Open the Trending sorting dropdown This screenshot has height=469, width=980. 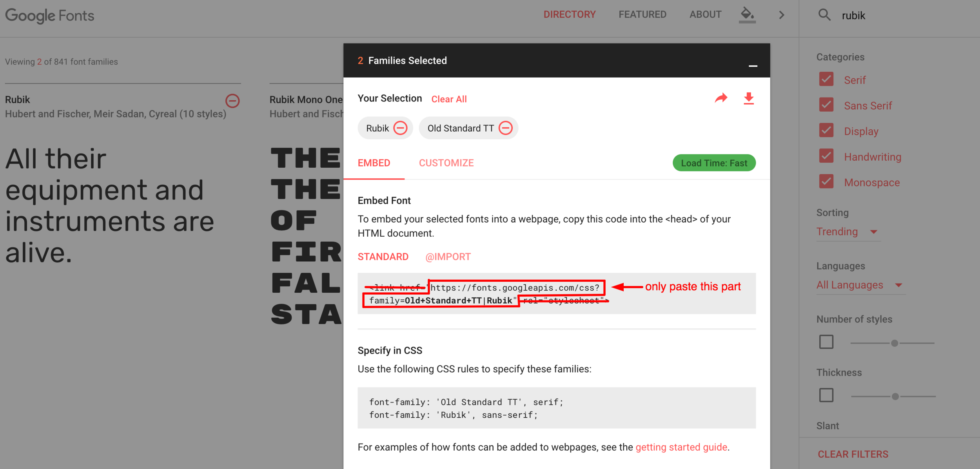coord(849,232)
